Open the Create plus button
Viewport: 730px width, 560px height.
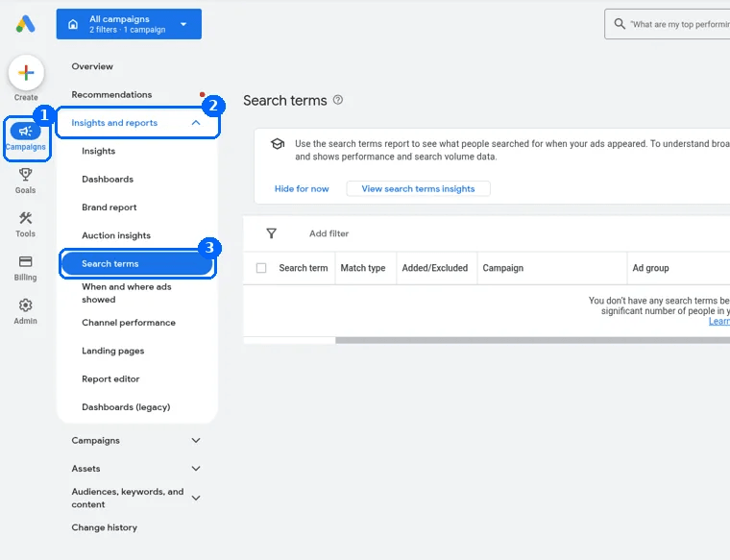26,73
